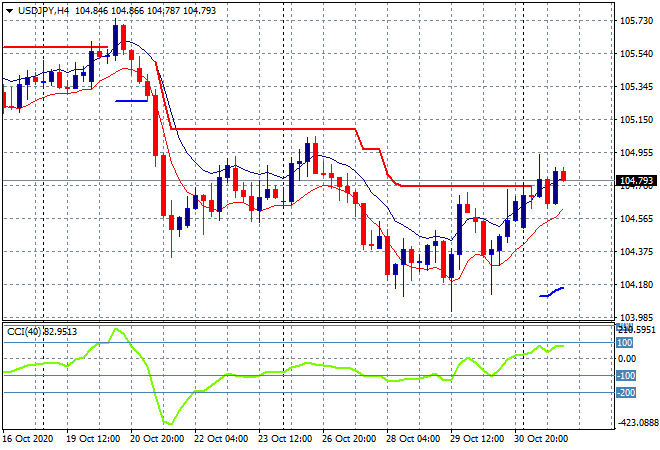The height and width of the screenshot is (450, 660).
Task: Click the CCI level label -200
Action: click(x=626, y=393)
